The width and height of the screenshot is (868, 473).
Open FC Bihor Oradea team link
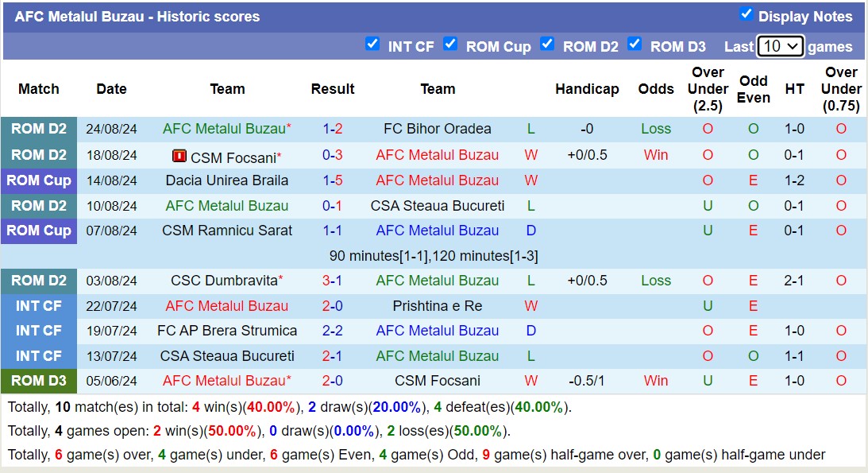point(438,129)
